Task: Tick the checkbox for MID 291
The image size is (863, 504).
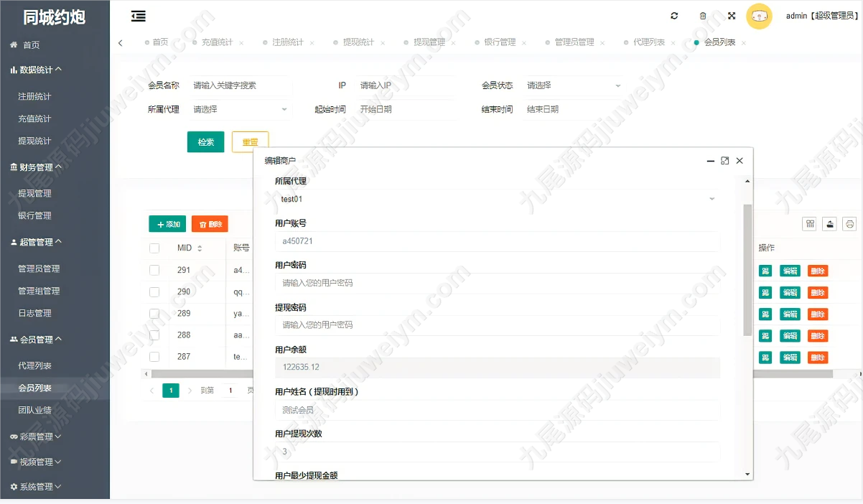Action: pyautogui.click(x=154, y=270)
